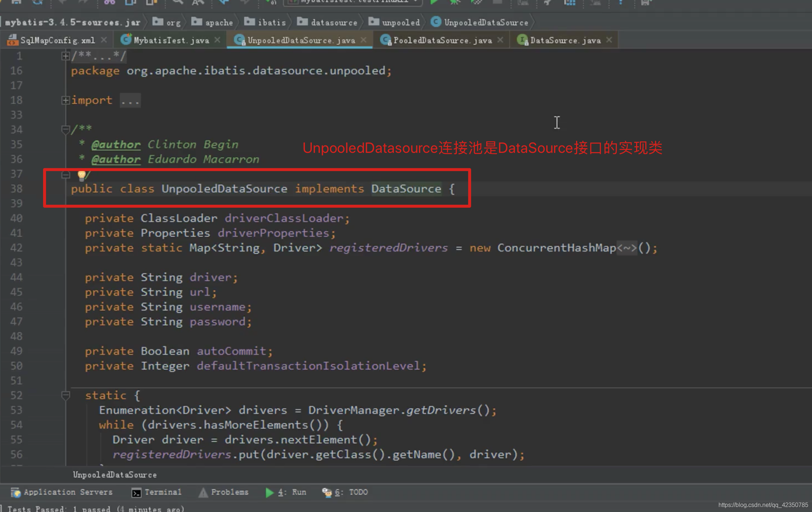Click the collapsed import ellipsis placeholder
Screen dimensions: 812x512
[130, 101]
